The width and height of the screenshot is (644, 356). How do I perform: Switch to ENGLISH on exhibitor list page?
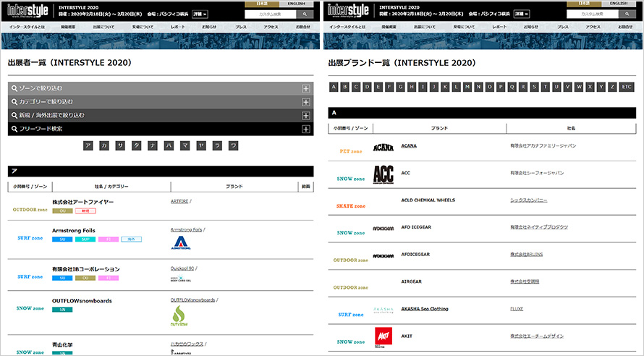(296, 4)
